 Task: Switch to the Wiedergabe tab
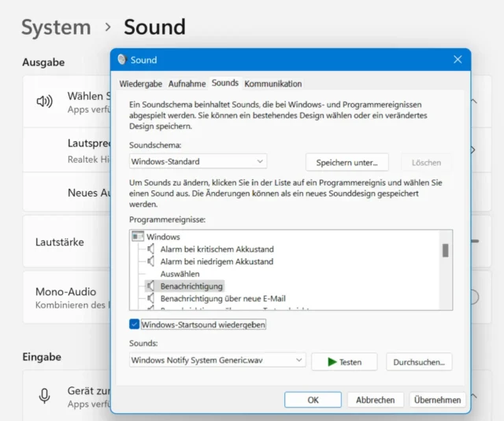point(141,83)
